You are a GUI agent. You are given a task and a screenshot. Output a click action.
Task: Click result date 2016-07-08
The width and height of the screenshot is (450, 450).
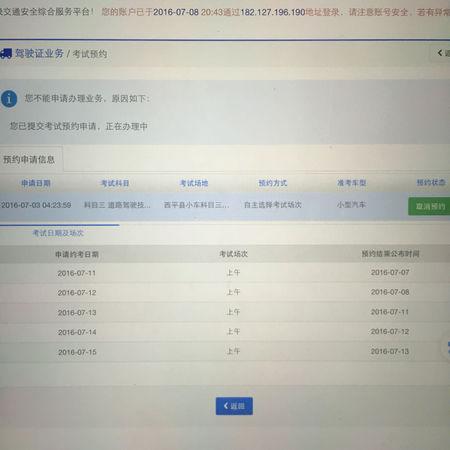(390, 292)
